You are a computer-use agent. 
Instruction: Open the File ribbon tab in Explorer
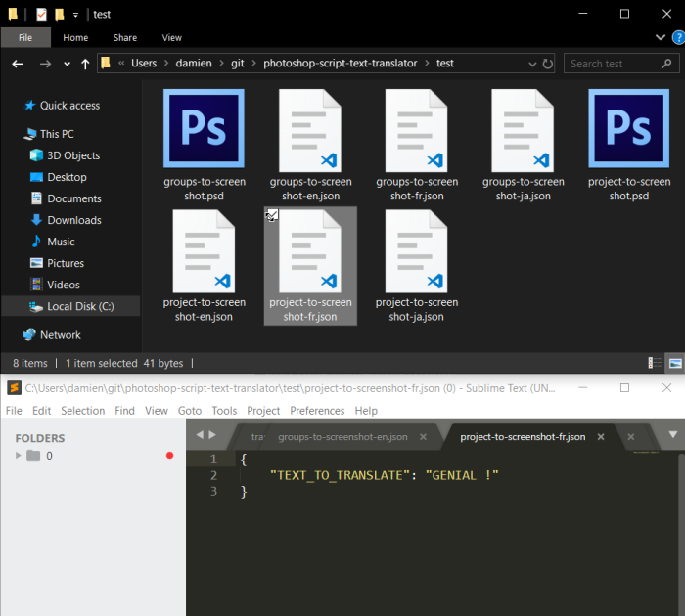tap(25, 37)
